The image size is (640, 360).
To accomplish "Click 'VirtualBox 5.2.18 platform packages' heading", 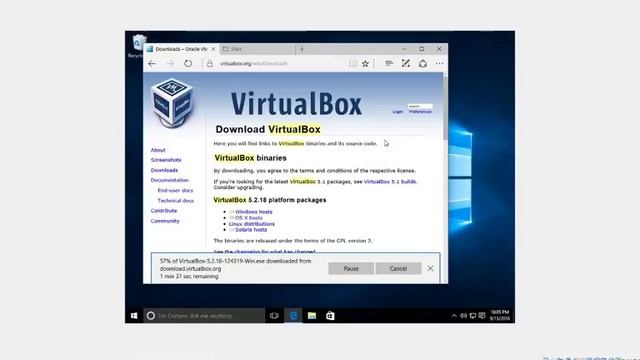I will pos(270,200).
